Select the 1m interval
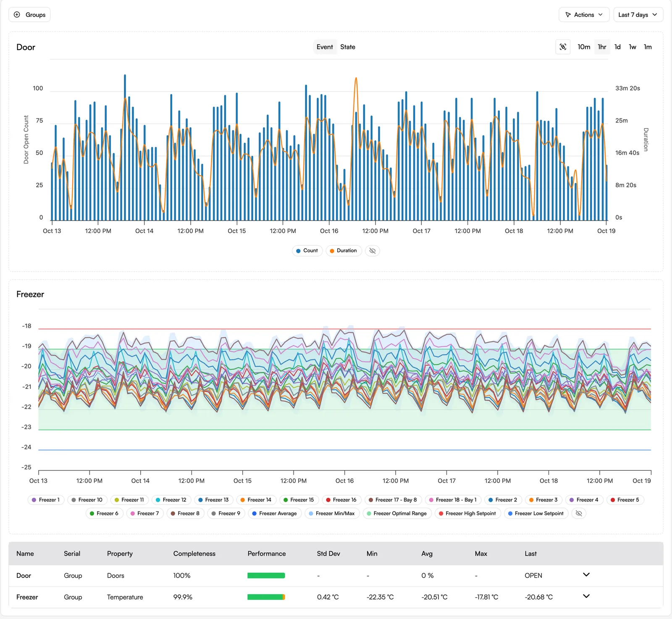This screenshot has width=672, height=619. point(648,47)
